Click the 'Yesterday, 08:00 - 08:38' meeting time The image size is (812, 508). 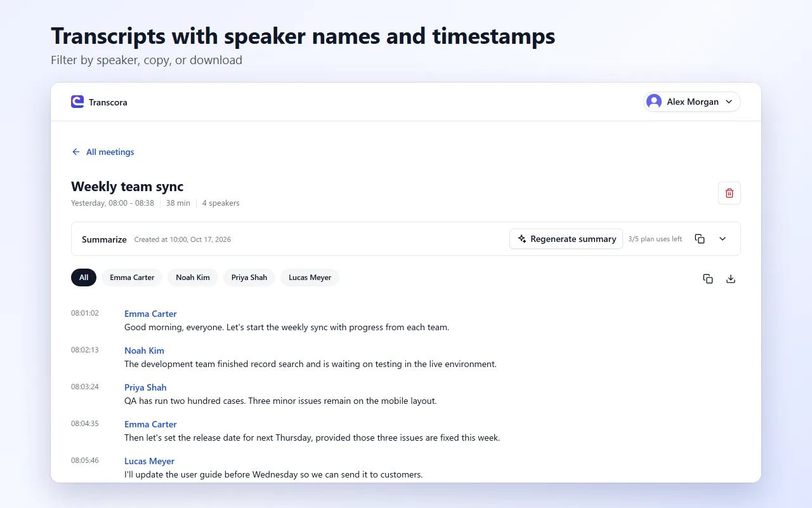[112, 203]
